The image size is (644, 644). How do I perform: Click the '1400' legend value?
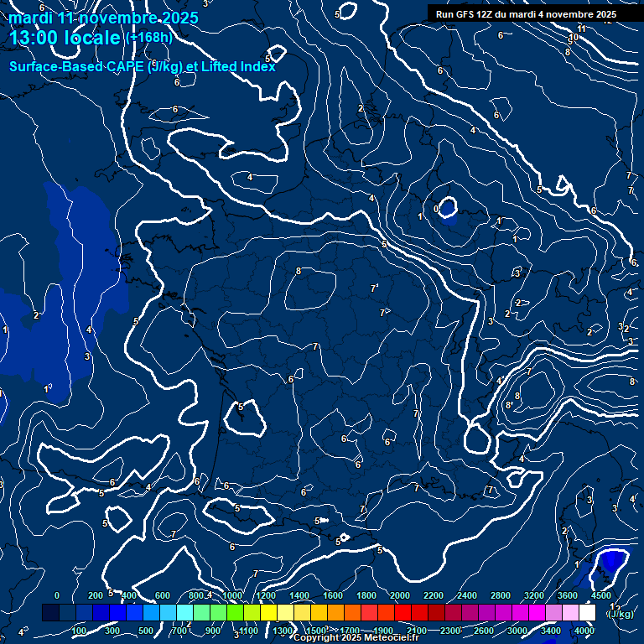[x=299, y=595]
